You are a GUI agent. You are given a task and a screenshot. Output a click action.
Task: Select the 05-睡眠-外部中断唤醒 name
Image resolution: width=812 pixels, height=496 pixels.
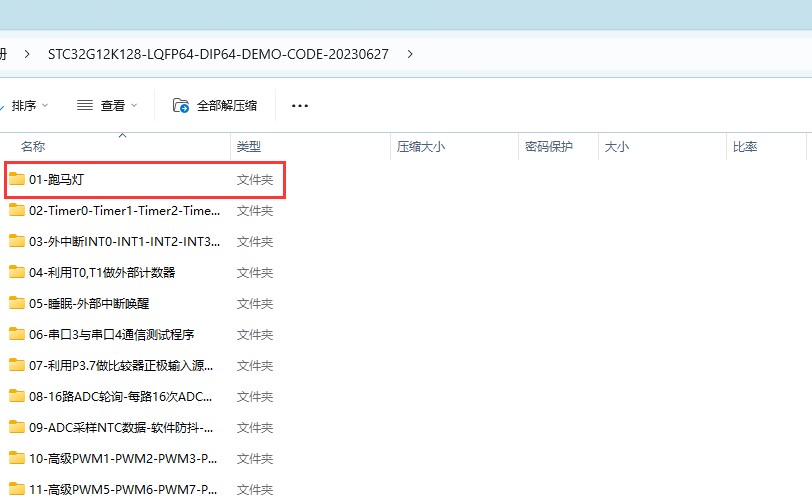[89, 304]
